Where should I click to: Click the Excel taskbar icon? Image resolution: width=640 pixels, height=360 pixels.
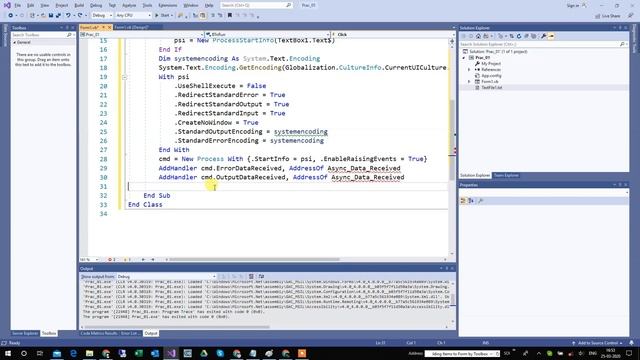click(x=139, y=353)
